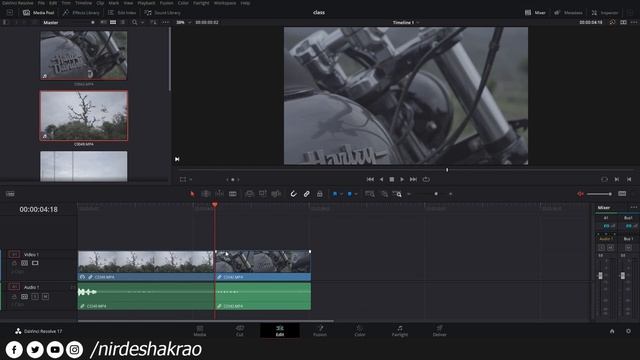Click the red playhead marker on ruler
The image size is (640, 360).
coord(215,204)
